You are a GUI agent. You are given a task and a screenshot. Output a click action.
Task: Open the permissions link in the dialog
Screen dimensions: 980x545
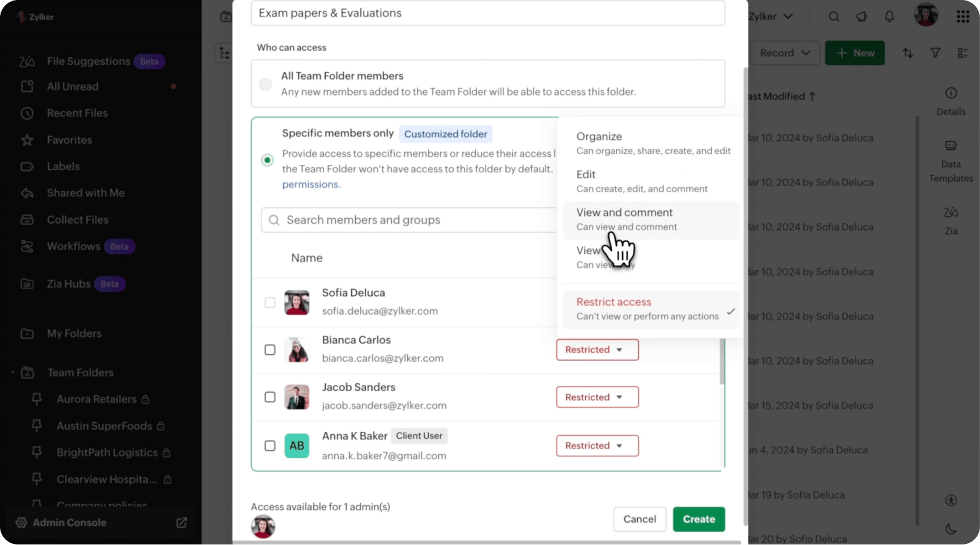click(x=310, y=184)
